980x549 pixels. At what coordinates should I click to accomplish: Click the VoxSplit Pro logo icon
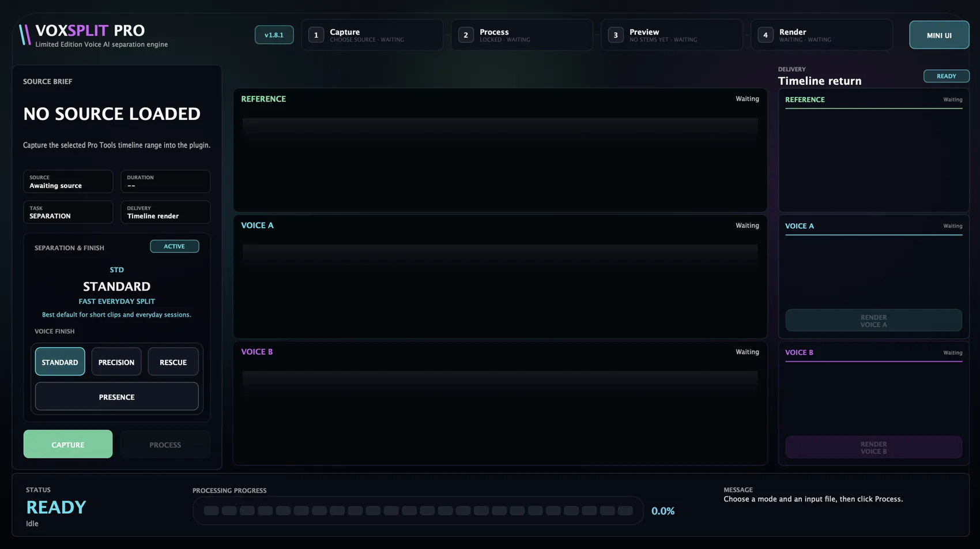[x=25, y=35]
